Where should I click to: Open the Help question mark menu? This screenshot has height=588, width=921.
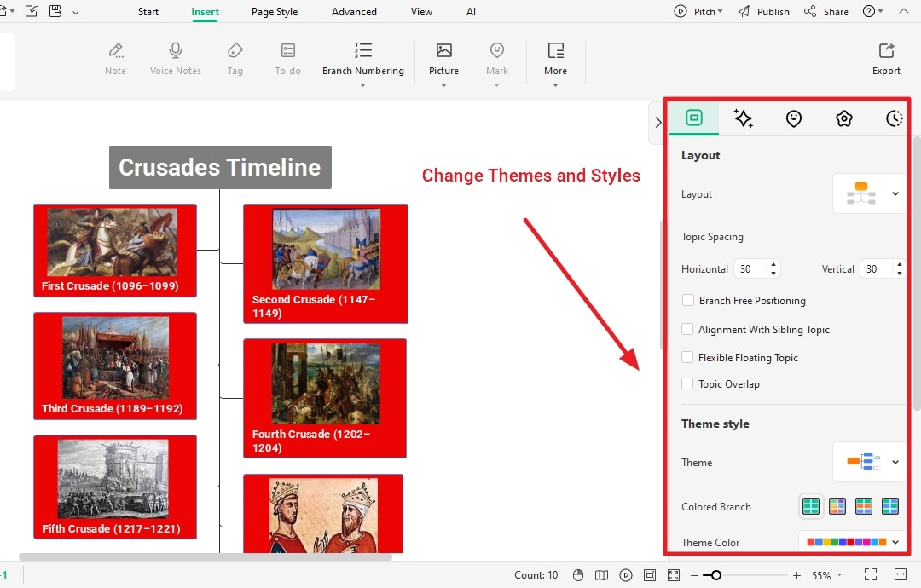coord(872,12)
